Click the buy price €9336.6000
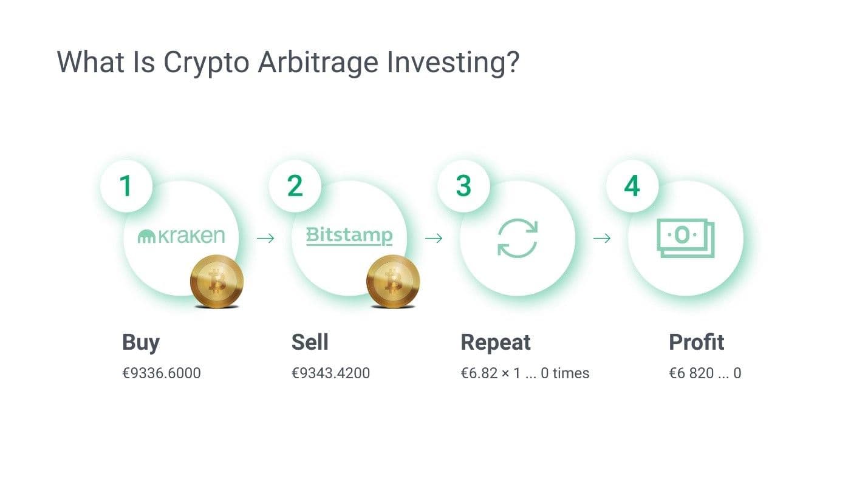Image resolution: width=868 pixels, height=493 pixels. click(162, 373)
